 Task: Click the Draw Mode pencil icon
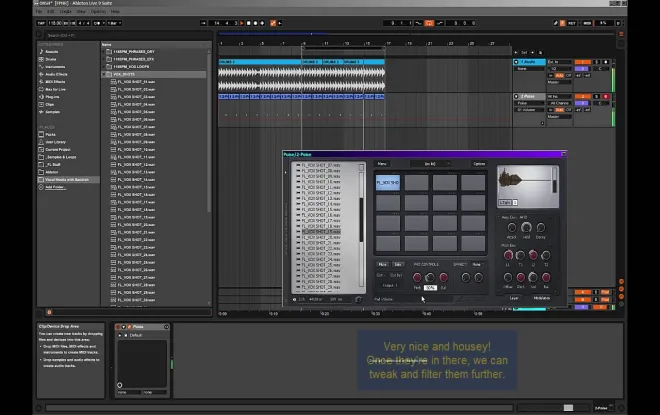click(556, 23)
